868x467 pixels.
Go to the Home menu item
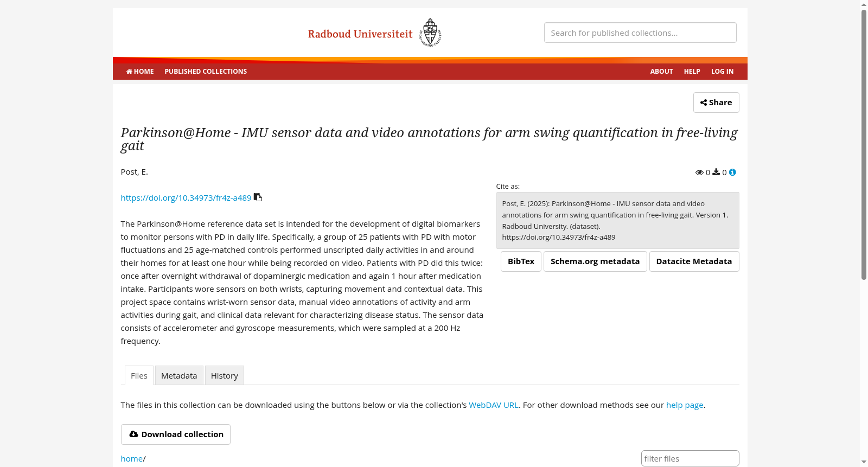click(140, 72)
